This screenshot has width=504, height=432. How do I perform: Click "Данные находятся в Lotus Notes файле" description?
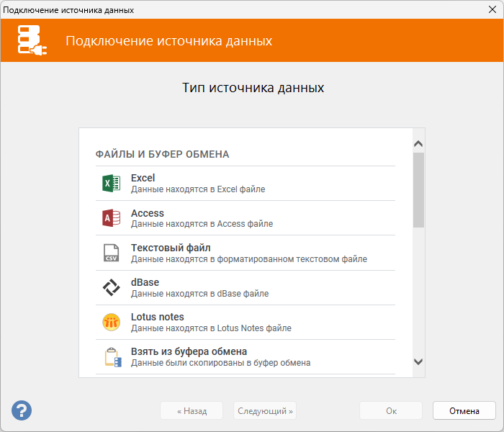[211, 328]
